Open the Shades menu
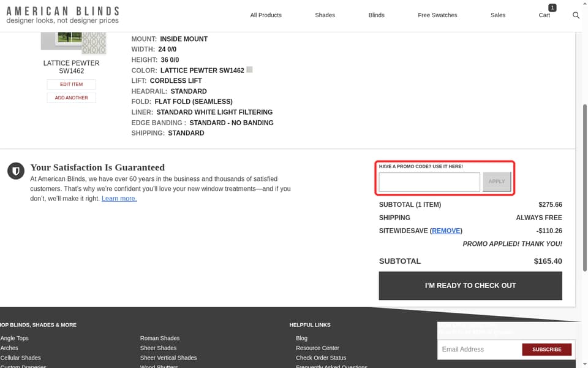 [325, 15]
